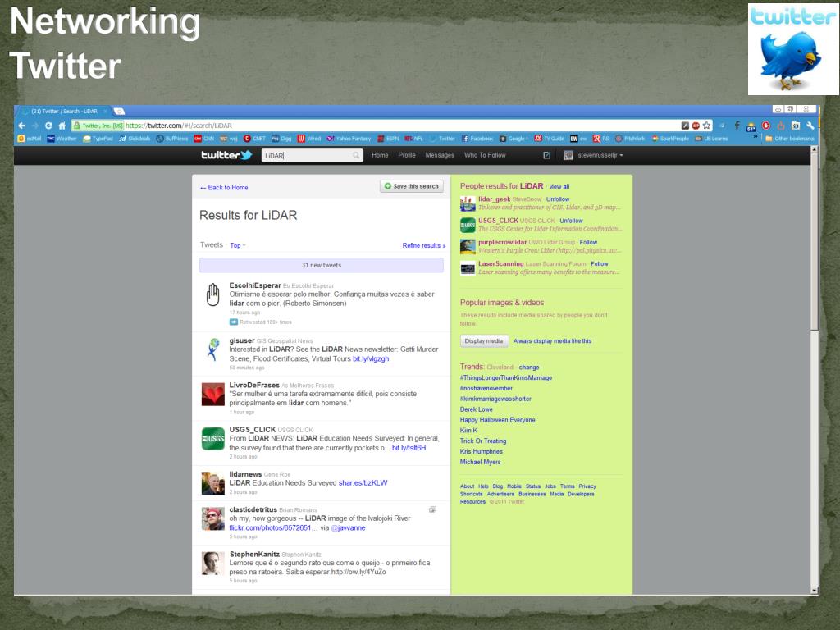Open the @javvanne mention
The width and height of the screenshot is (840, 630).
[x=348, y=528]
